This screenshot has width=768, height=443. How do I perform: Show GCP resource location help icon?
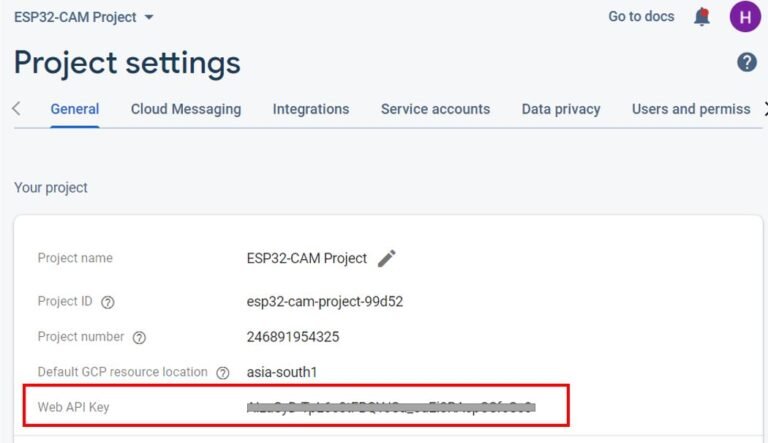[x=223, y=372]
